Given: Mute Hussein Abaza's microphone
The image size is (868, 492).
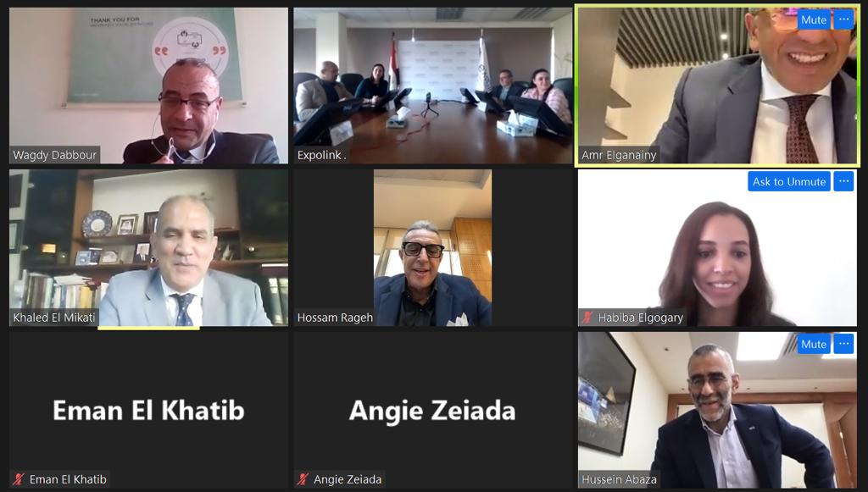Looking at the screenshot, I should click(x=814, y=344).
